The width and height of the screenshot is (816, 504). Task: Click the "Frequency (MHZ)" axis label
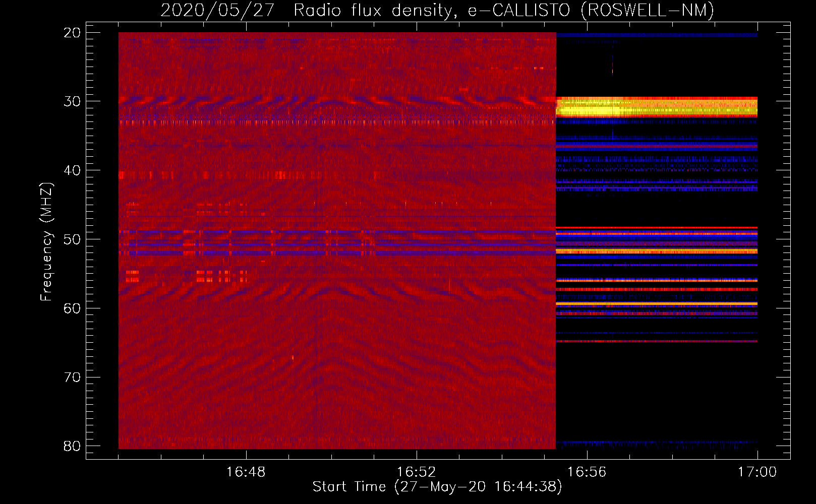46,241
